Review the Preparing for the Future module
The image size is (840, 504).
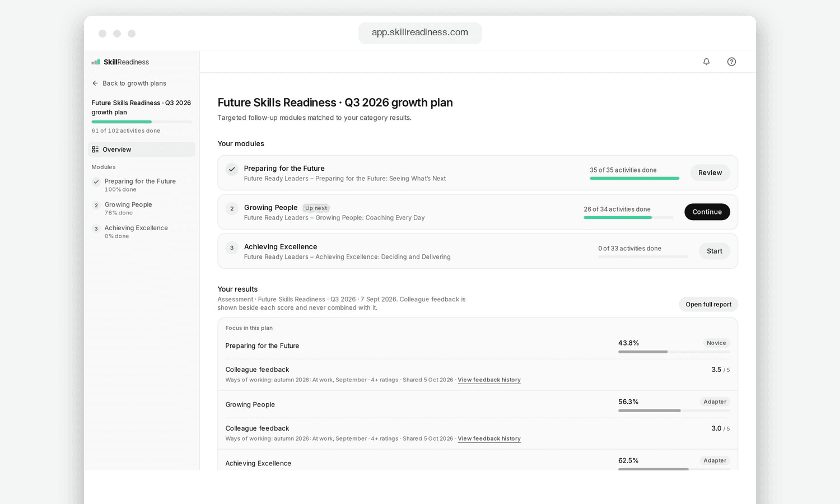[710, 172]
